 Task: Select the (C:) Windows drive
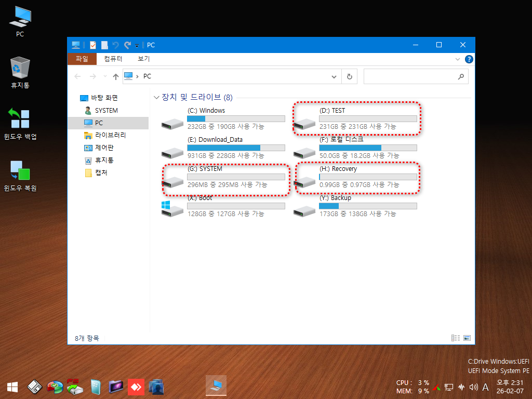(x=223, y=119)
